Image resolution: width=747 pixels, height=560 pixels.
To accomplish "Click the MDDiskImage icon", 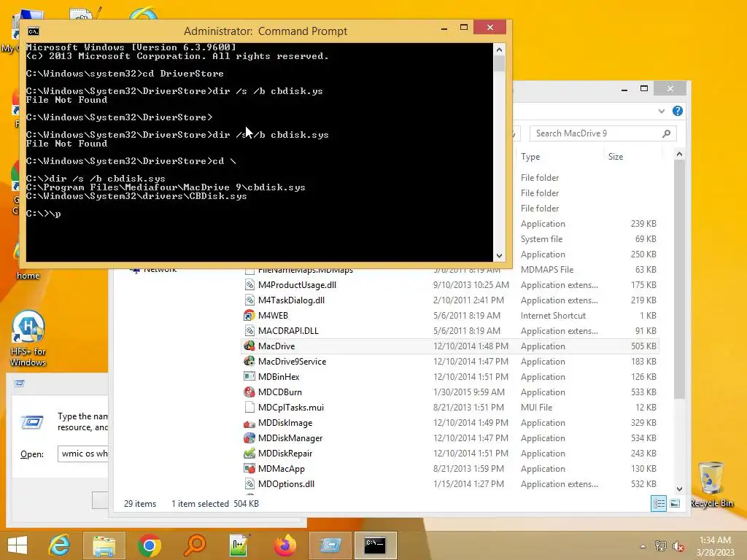I will click(249, 423).
